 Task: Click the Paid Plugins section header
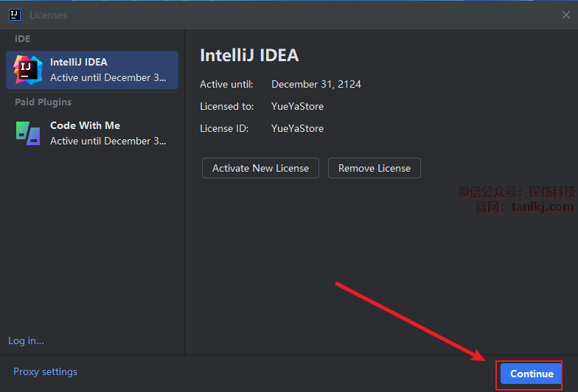(x=43, y=102)
